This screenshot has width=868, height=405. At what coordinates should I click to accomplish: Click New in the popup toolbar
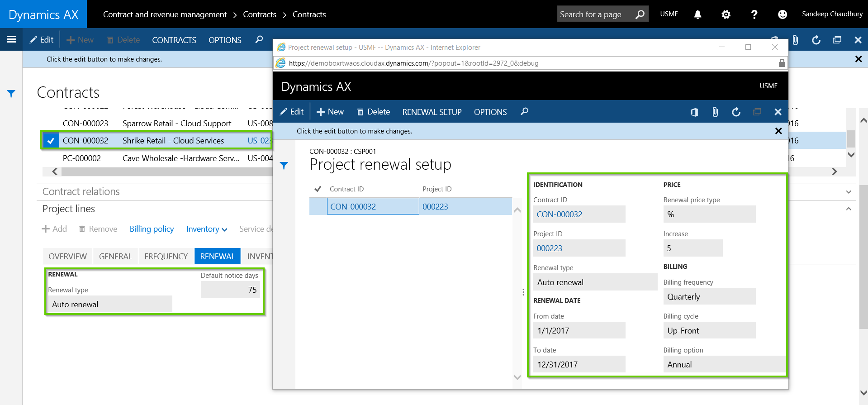tap(330, 112)
